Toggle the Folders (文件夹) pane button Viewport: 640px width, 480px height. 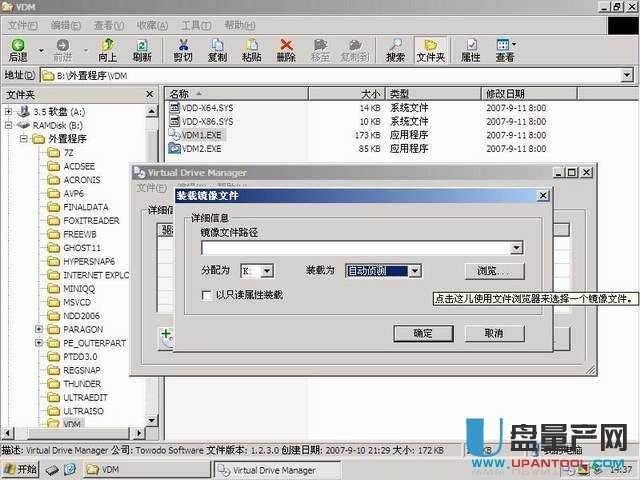click(431, 50)
